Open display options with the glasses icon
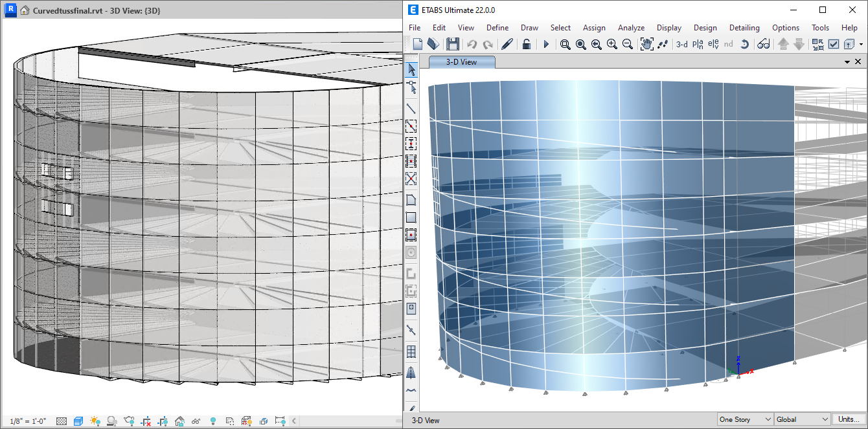 pyautogui.click(x=764, y=44)
